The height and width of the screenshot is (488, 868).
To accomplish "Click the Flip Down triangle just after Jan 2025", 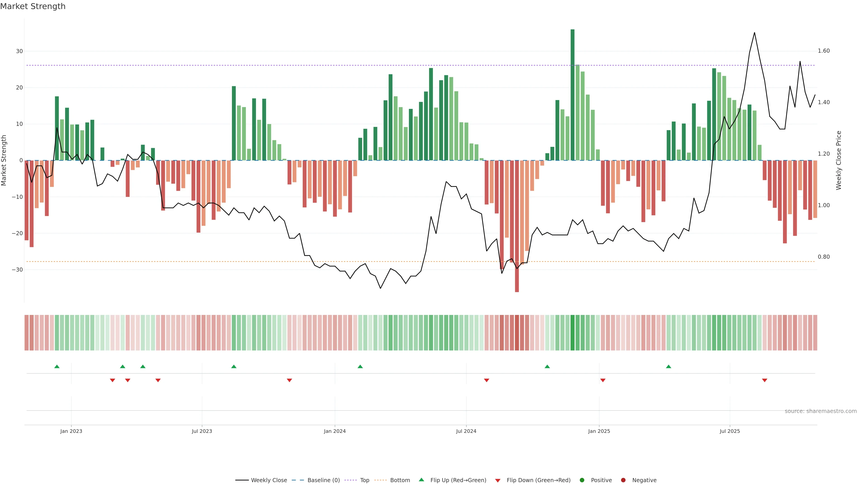I will click(x=603, y=380).
